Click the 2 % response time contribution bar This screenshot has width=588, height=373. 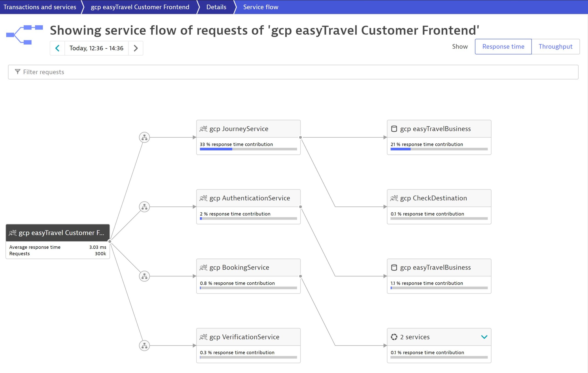point(248,218)
